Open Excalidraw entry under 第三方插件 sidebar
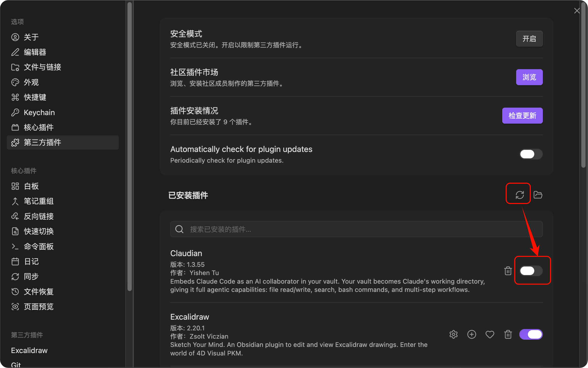588x368 pixels. click(29, 350)
